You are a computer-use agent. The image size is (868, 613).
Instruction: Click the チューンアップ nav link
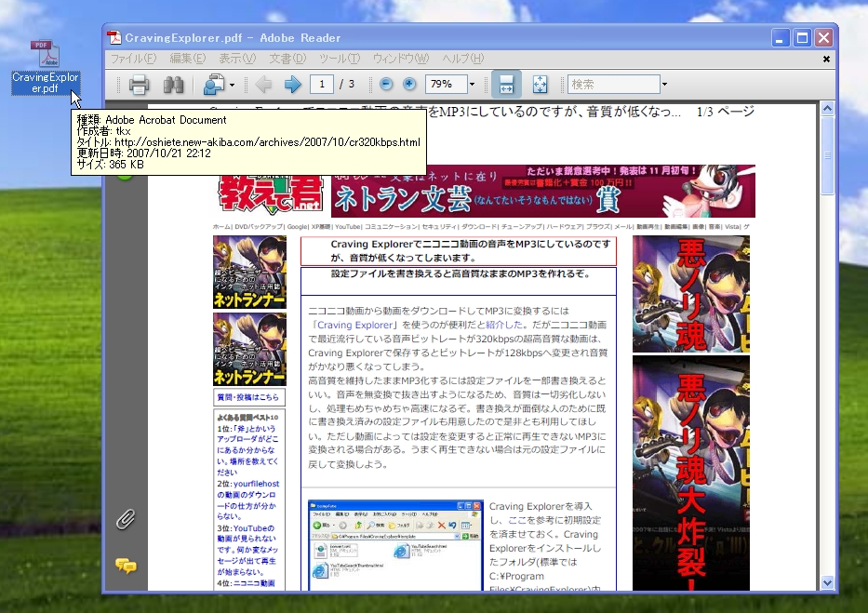(x=522, y=226)
